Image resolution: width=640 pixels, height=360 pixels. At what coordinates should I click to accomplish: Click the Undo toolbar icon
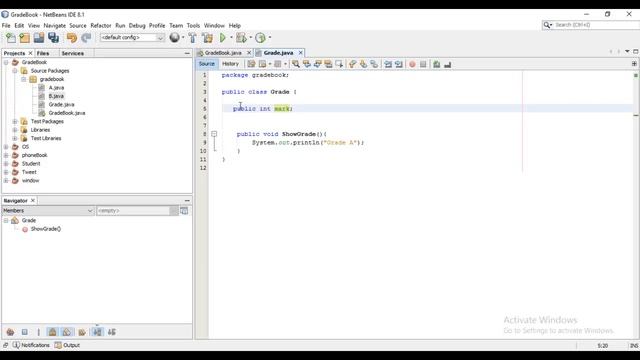click(x=72, y=38)
